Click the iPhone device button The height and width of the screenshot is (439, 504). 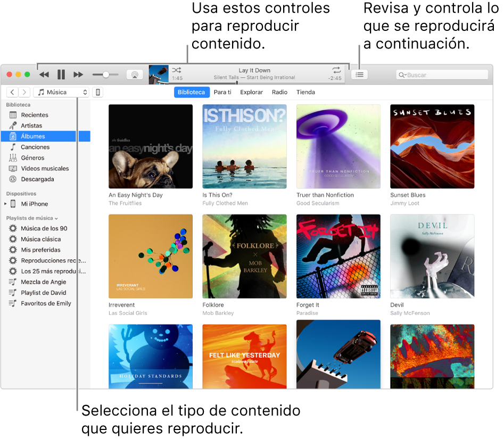98,92
